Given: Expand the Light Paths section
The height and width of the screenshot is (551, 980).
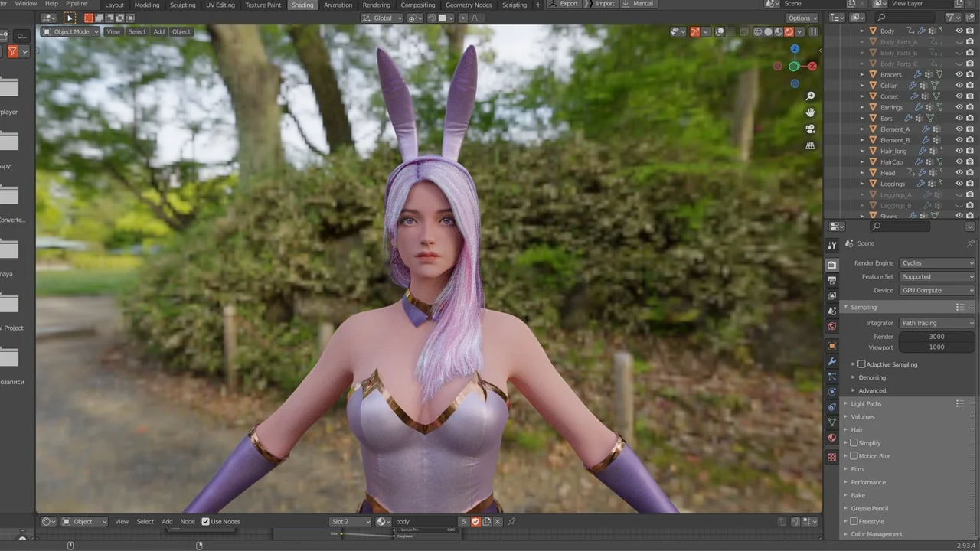Looking at the screenshot, I should click(866, 403).
